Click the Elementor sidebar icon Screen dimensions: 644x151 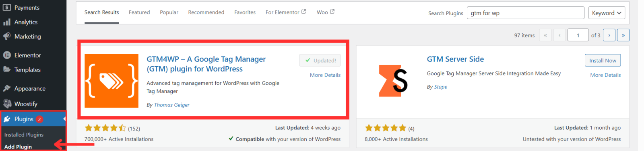tap(7, 55)
